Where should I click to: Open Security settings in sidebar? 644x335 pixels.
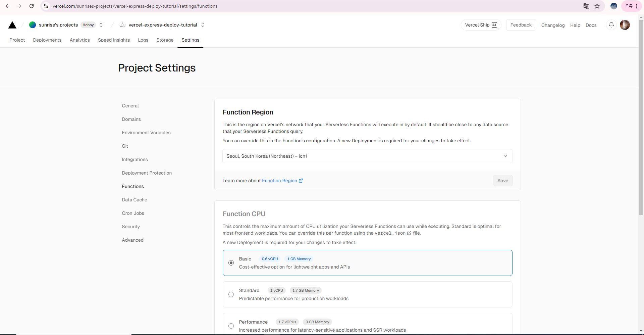tap(131, 227)
